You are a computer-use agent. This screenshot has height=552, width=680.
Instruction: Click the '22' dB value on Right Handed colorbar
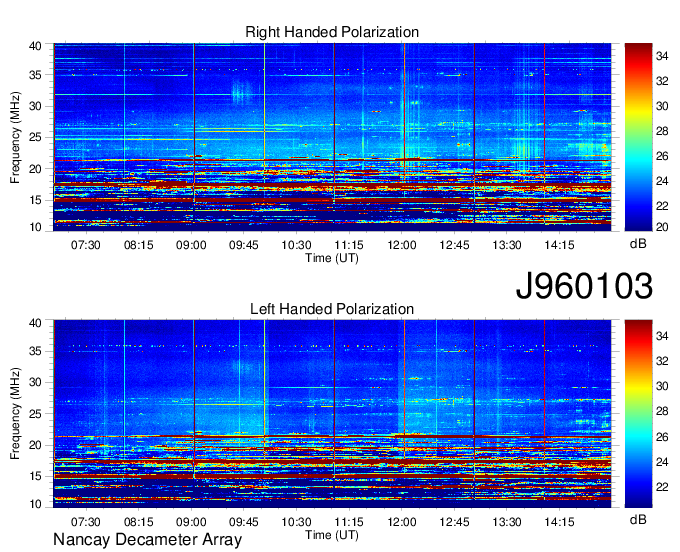click(x=662, y=206)
